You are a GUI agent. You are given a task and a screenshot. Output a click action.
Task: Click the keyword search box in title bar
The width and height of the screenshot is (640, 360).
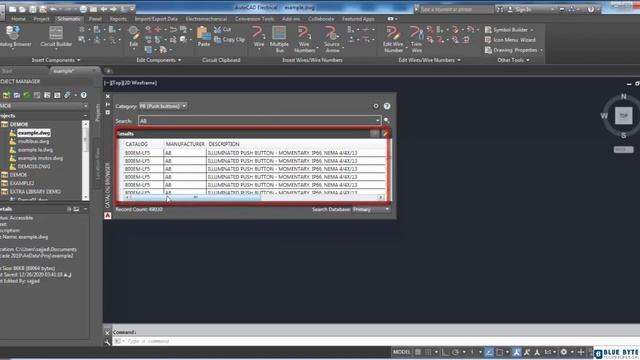click(456, 9)
